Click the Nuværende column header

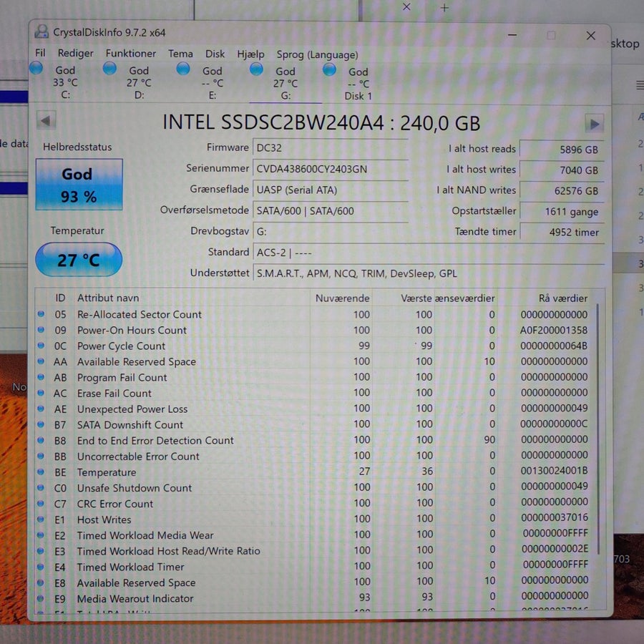click(x=342, y=298)
